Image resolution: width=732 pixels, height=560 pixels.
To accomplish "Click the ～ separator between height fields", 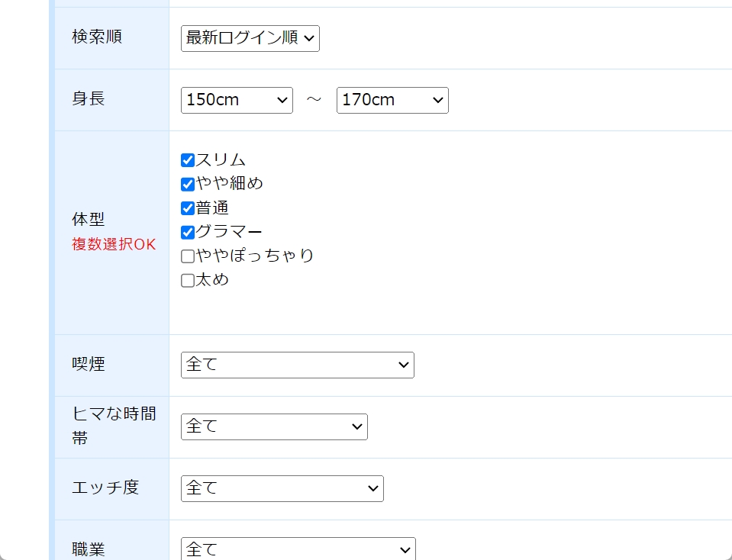I will [314, 99].
